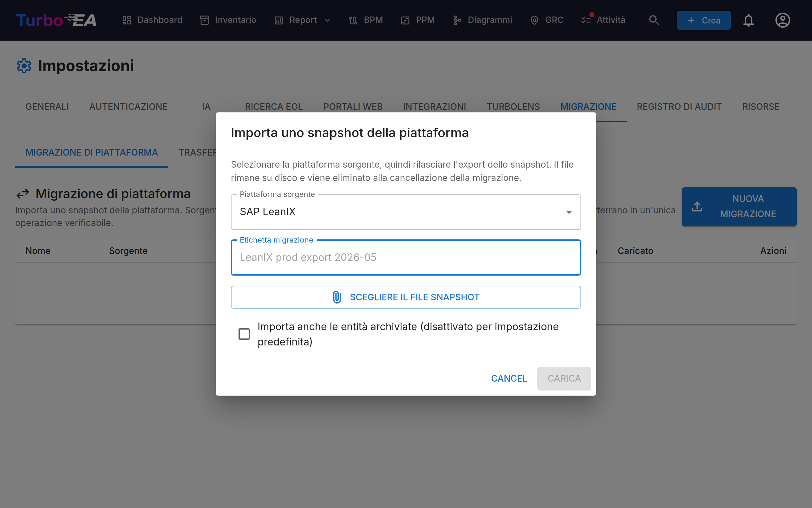Click the Turbo EA logo

pyautogui.click(x=56, y=20)
